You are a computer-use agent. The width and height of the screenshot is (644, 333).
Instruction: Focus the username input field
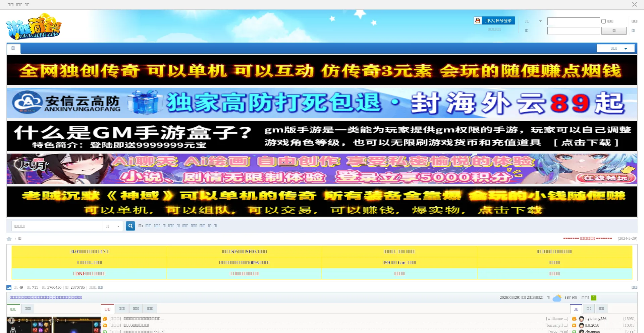[x=574, y=21]
